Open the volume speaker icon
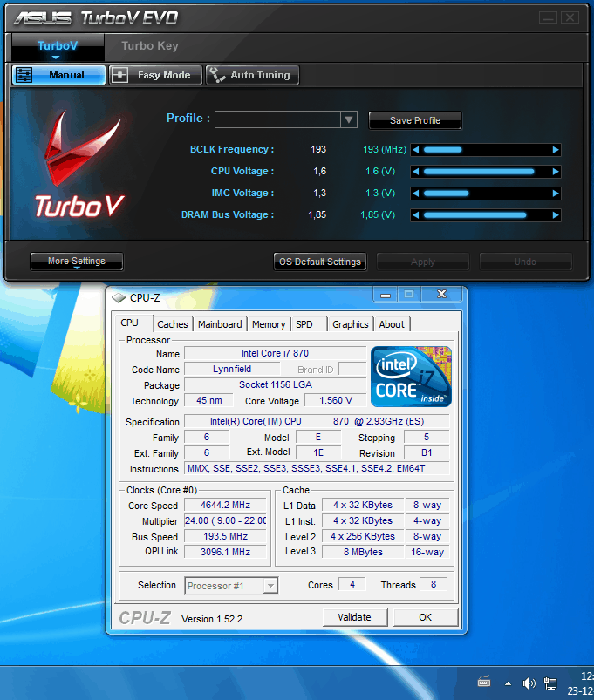This screenshot has height=700, width=594. [529, 683]
